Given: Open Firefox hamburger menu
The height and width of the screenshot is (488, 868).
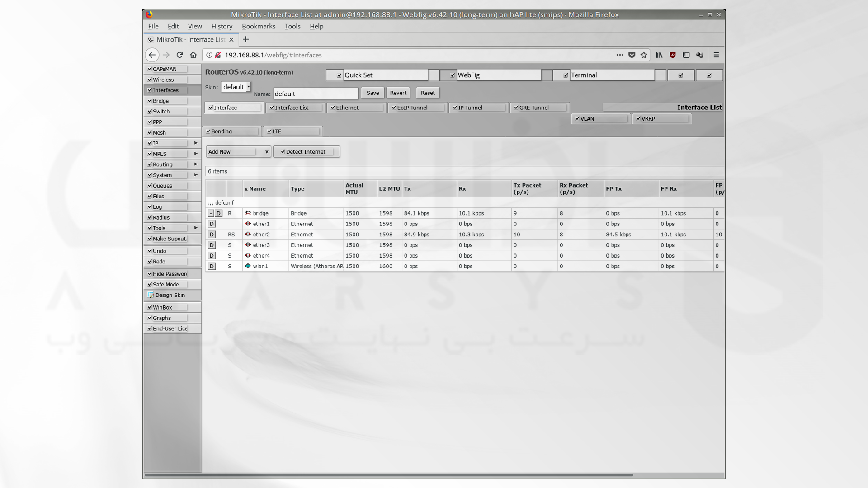Looking at the screenshot, I should click(716, 55).
